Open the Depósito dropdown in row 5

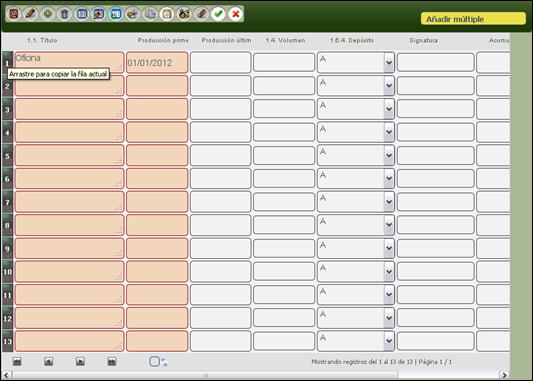(x=389, y=155)
